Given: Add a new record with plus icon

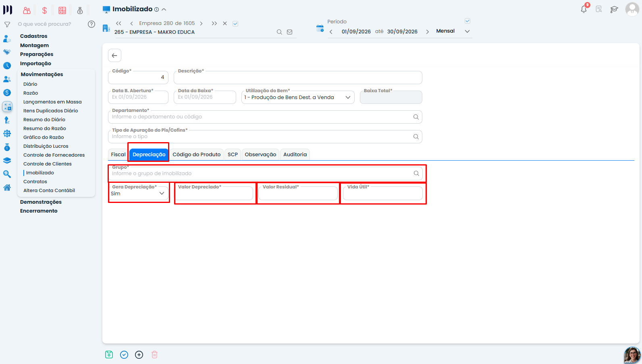Looking at the screenshot, I should point(139,354).
